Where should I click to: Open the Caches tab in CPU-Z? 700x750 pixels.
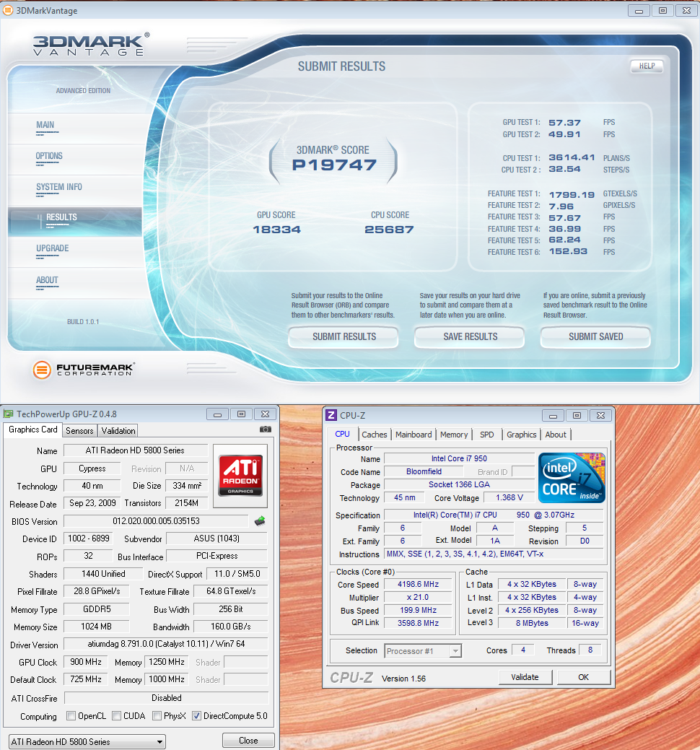pos(375,435)
